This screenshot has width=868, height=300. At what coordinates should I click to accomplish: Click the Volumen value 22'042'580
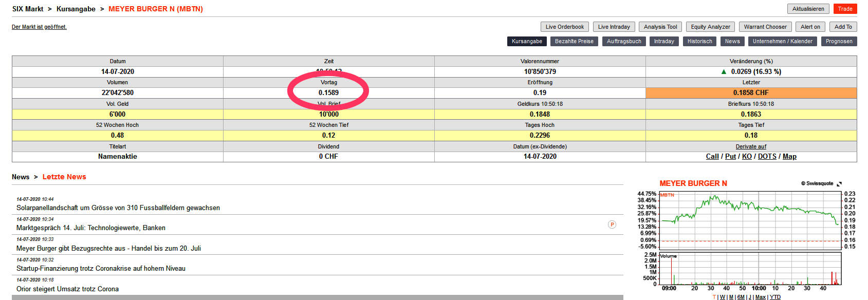tap(118, 93)
